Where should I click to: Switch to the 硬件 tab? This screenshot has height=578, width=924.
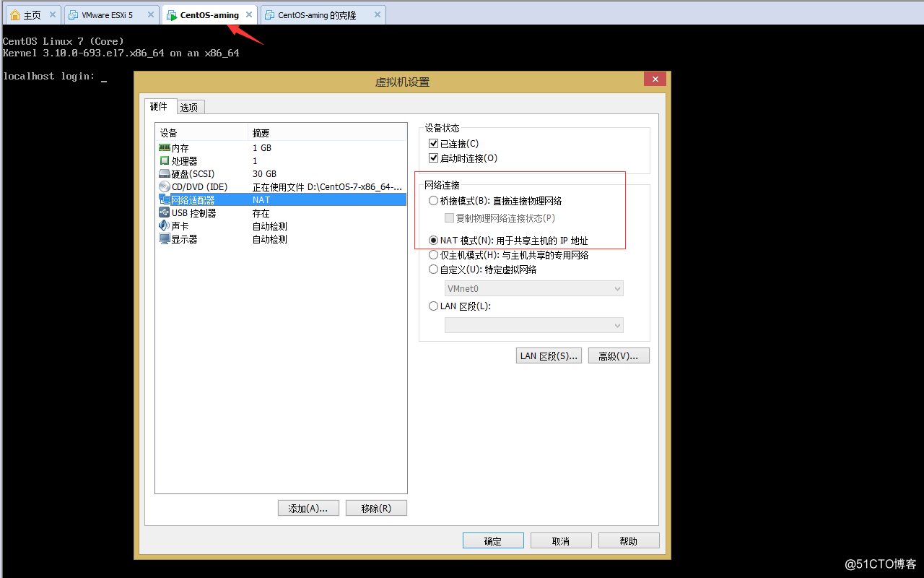[160, 106]
